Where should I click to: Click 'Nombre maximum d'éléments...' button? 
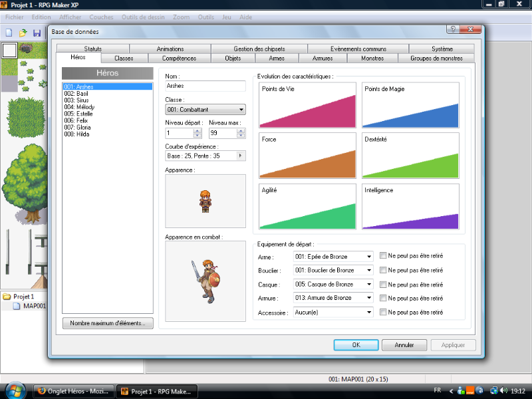click(108, 323)
